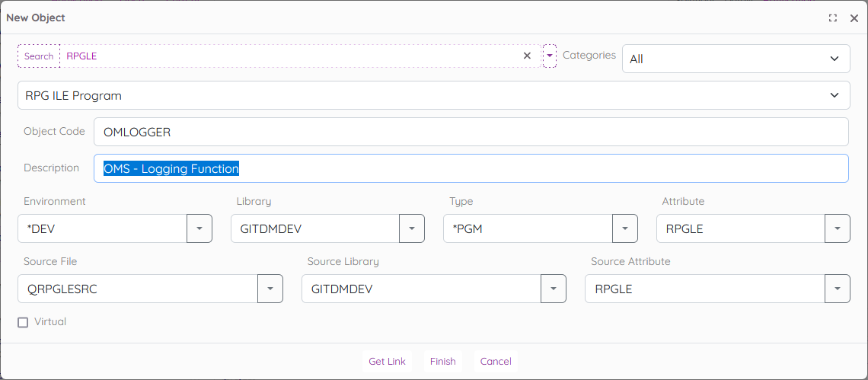868x380 pixels.
Task: Maximize the New Object dialog
Action: point(833,18)
